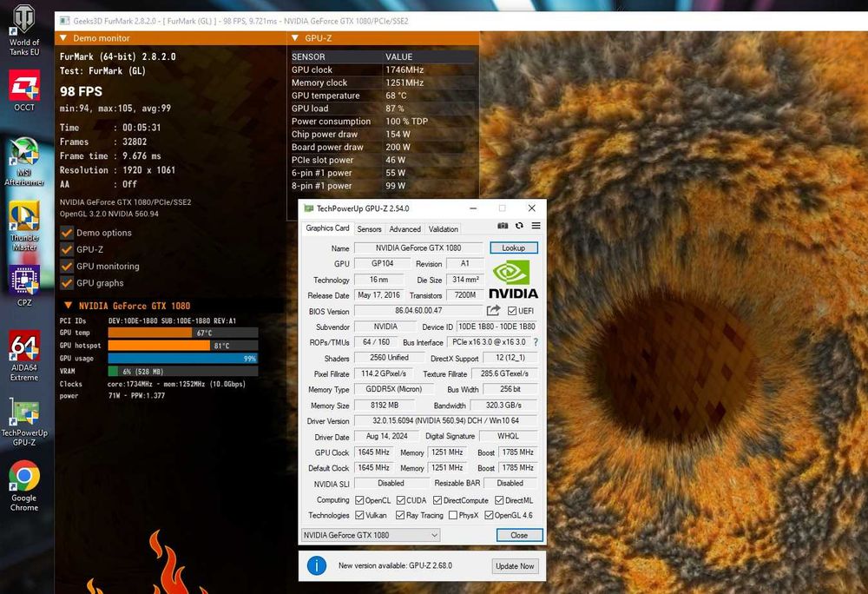Viewport: 868px width, 594px height.
Task: Toggle the DirectML checkbox
Action: 499,500
